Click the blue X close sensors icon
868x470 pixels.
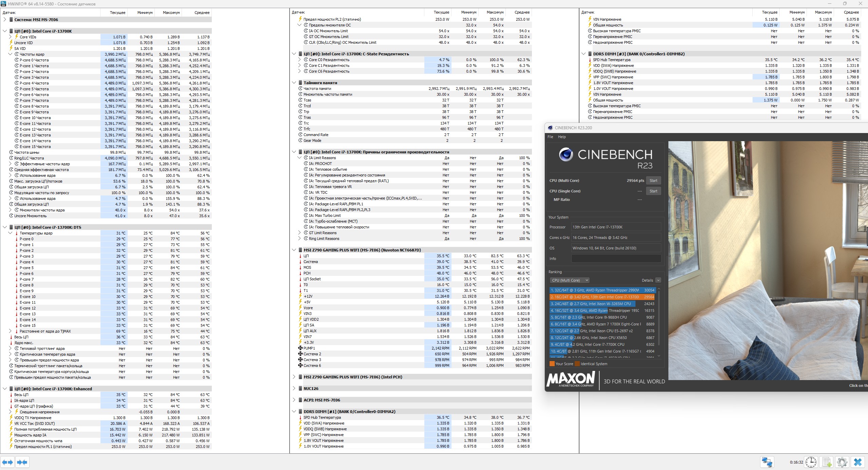tap(857, 462)
